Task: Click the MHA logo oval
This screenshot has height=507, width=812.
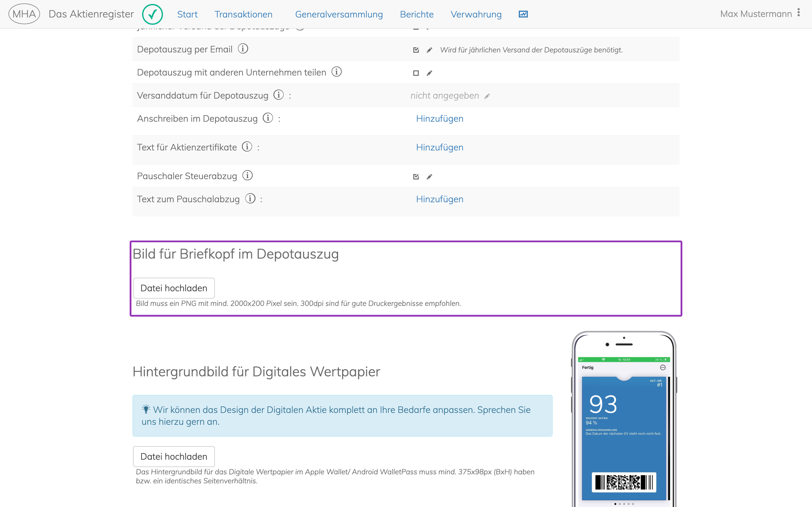Action: click(24, 14)
